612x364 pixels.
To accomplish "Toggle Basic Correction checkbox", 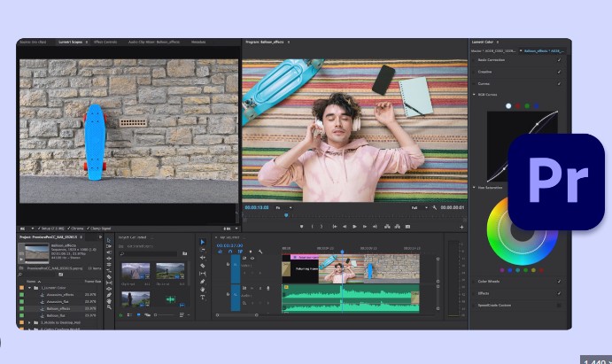I will pyautogui.click(x=560, y=60).
